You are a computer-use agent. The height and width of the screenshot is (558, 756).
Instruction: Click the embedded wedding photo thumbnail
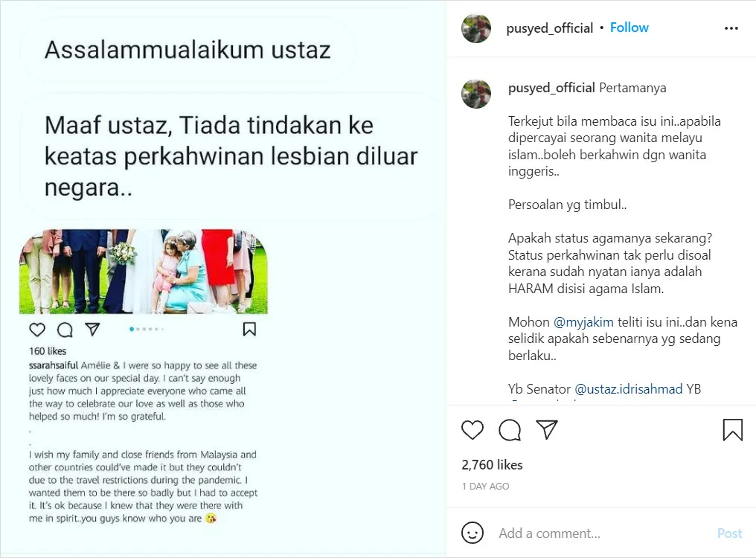(143, 272)
